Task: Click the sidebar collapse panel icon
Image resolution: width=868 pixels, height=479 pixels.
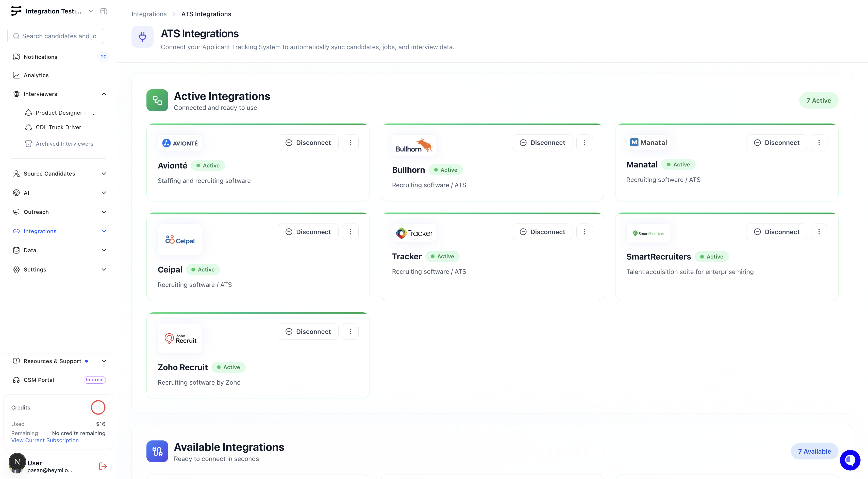Action: (104, 11)
